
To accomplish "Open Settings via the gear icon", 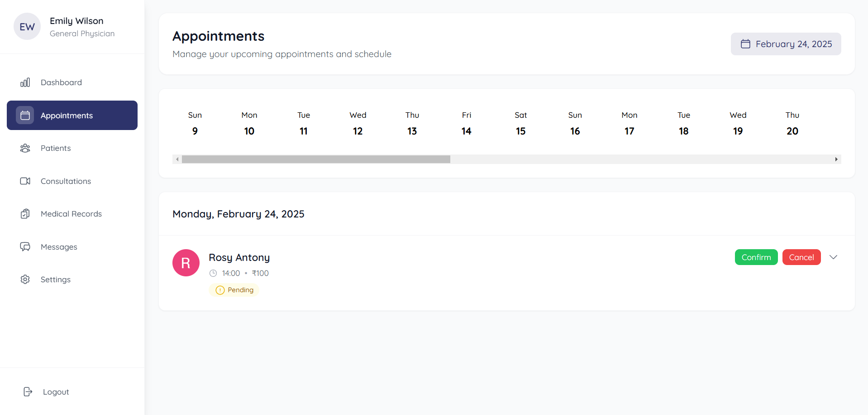I will (25, 280).
